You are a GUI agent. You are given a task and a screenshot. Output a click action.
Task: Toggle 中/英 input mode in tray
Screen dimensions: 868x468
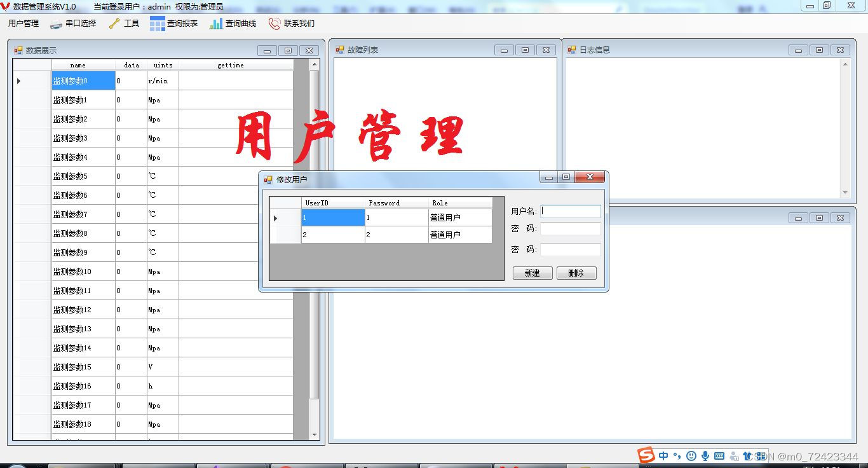(x=663, y=455)
